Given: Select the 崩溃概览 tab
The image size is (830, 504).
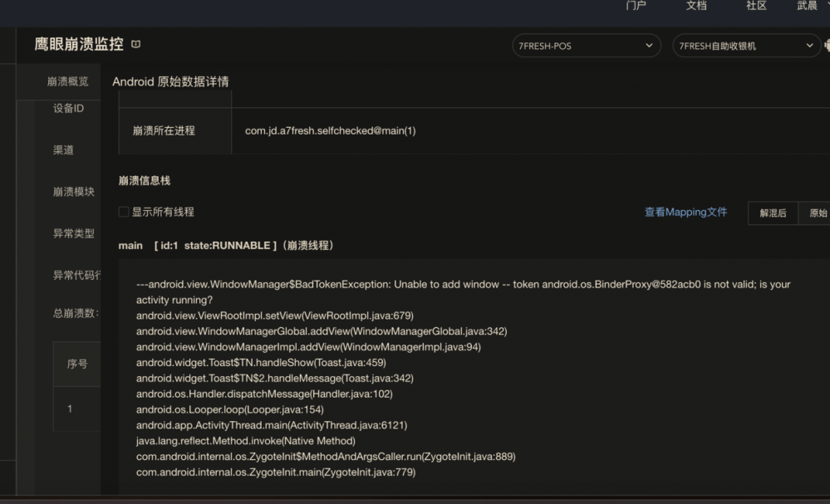Looking at the screenshot, I should click(68, 81).
